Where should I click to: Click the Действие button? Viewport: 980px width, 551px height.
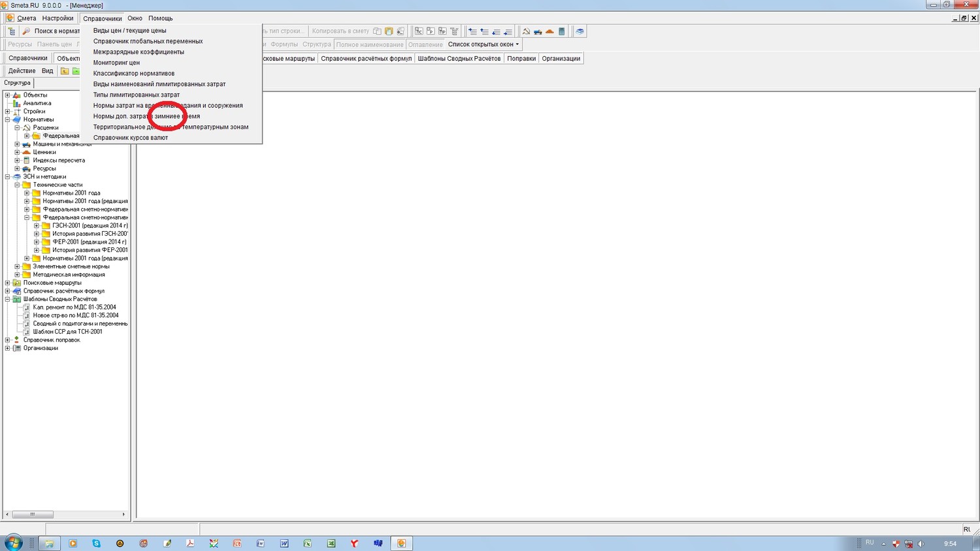click(22, 71)
